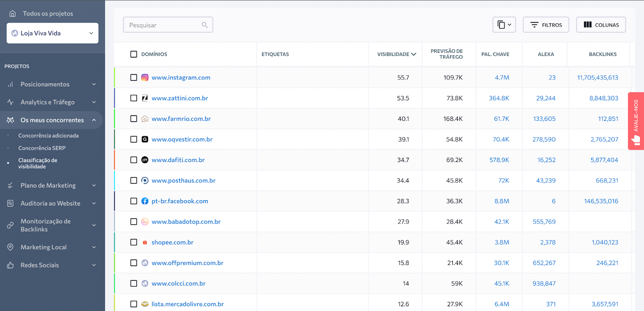Click the Instagram favicon
This screenshot has width=644, height=311.
pyautogui.click(x=145, y=77)
